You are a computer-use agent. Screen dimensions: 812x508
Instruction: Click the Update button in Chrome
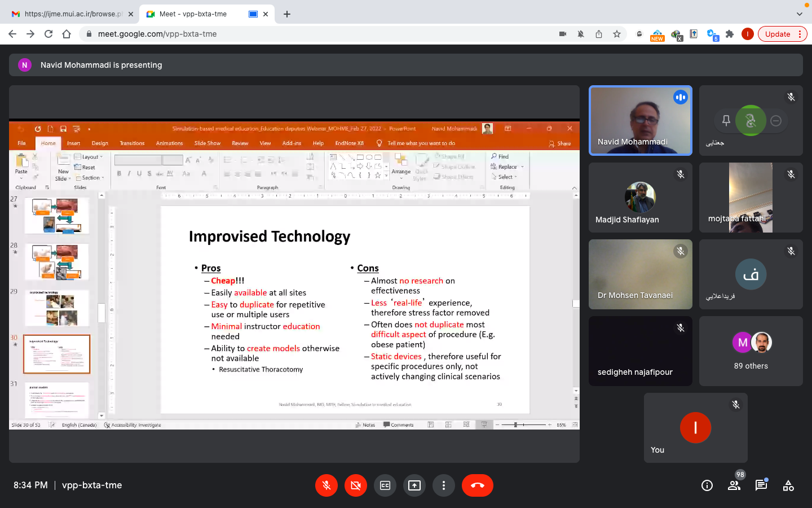(x=778, y=34)
